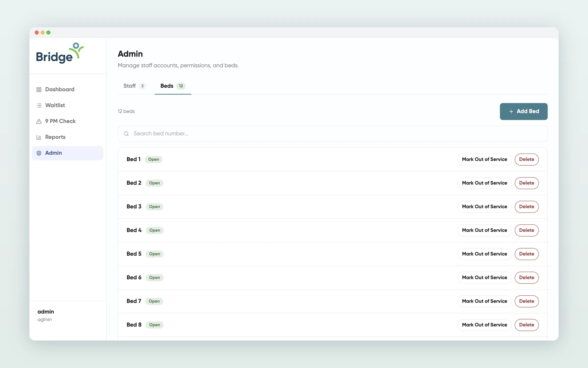Select the Beds tab

pos(173,86)
